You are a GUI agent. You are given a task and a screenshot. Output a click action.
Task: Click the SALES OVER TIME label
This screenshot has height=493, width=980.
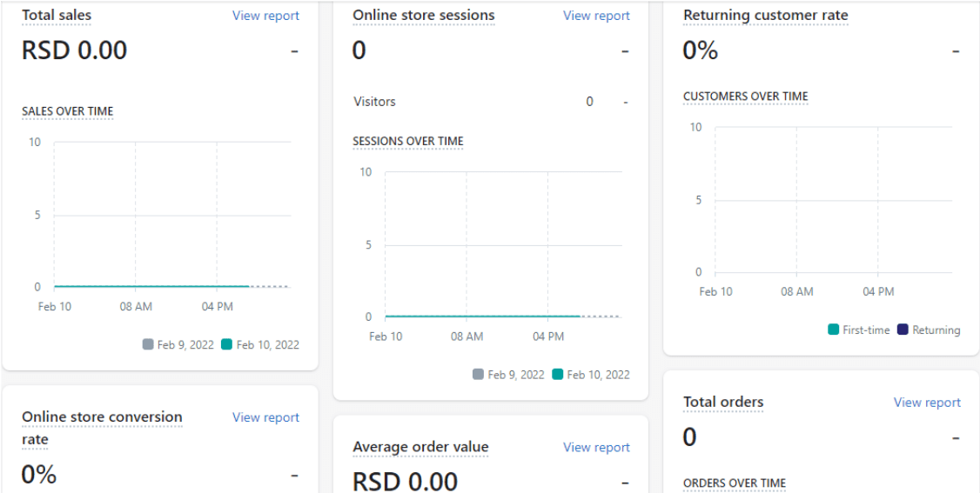(x=68, y=111)
